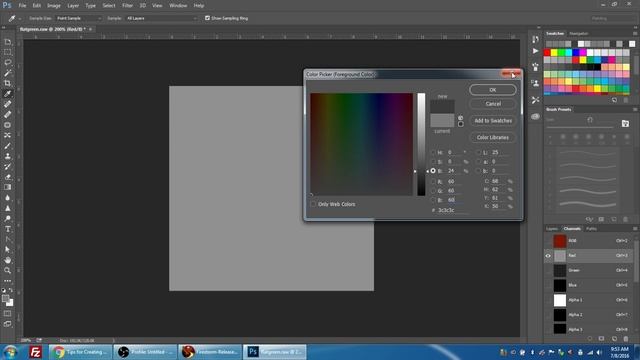Select the Alpha 1 channel thumbnail

click(560, 300)
